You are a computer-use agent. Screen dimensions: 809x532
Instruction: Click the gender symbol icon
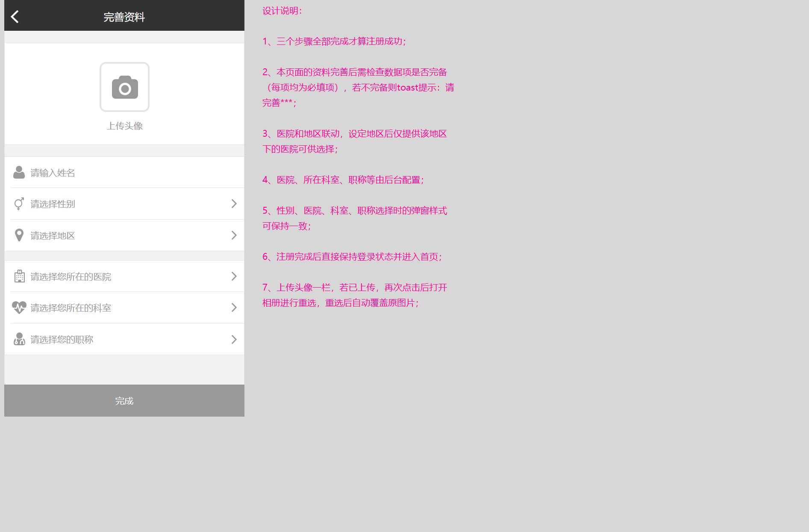(19, 204)
